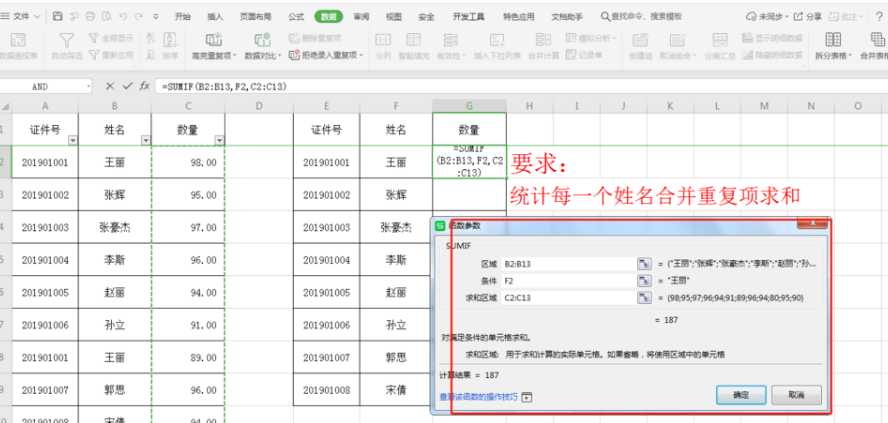Click the 求和区域 input field containing C2:C13
Viewport: 888px width, 423px height.
569,297
